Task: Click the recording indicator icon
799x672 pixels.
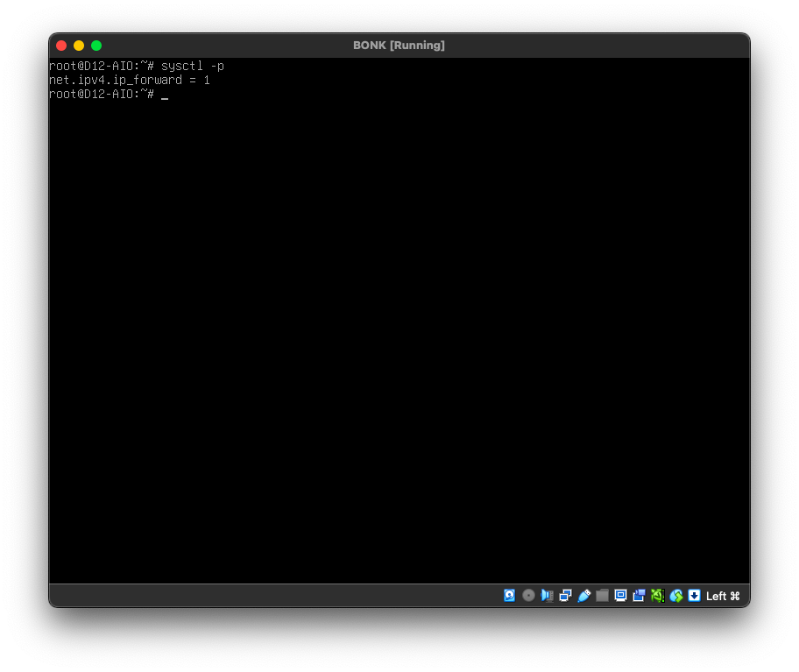Action: point(639,596)
